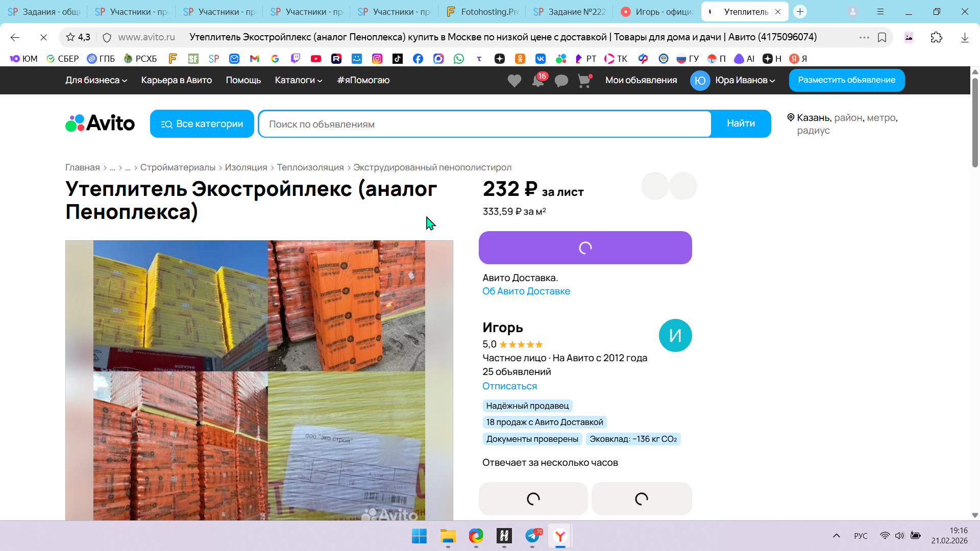Click the page vertical scrollbar thumb
Viewport: 980px width, 551px height.
tap(975, 122)
